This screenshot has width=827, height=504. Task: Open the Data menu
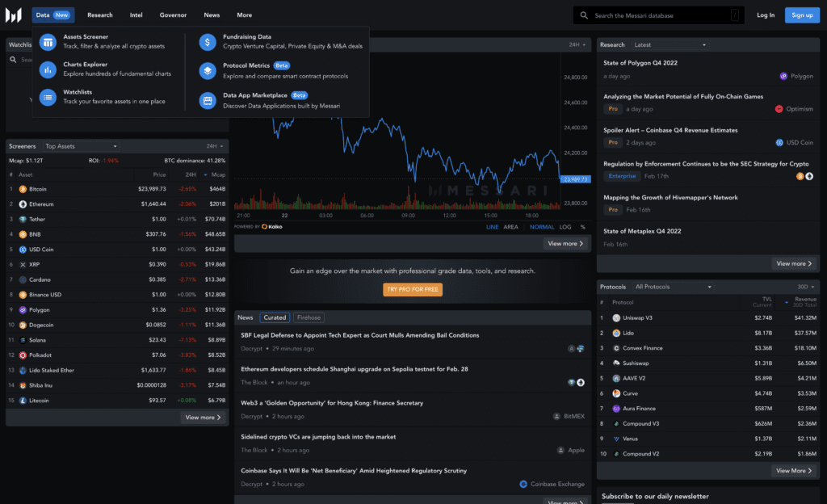52,15
